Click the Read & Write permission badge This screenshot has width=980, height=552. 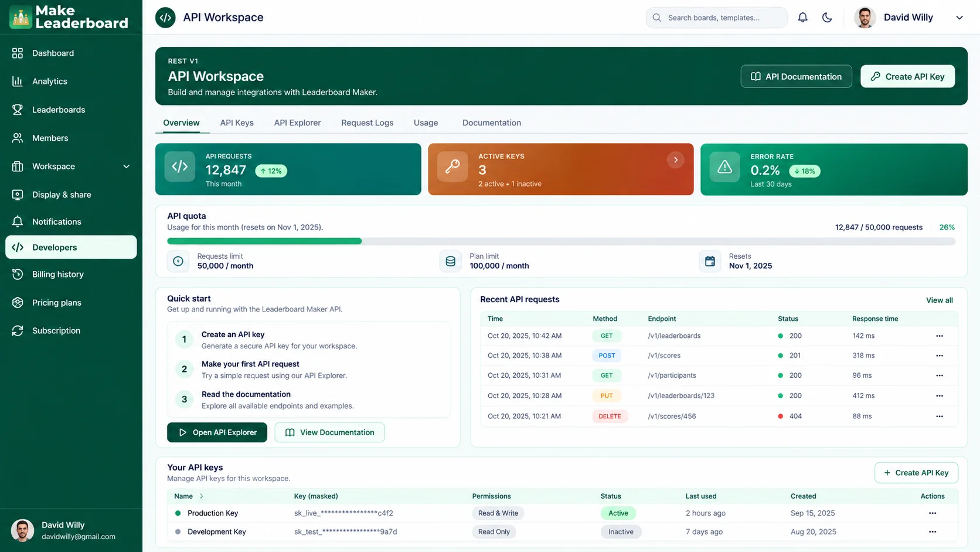tap(498, 513)
